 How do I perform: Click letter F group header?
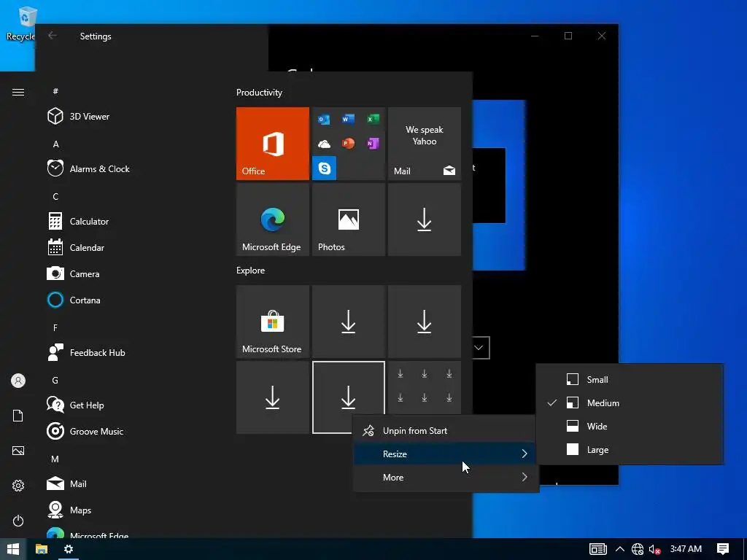[55, 327]
